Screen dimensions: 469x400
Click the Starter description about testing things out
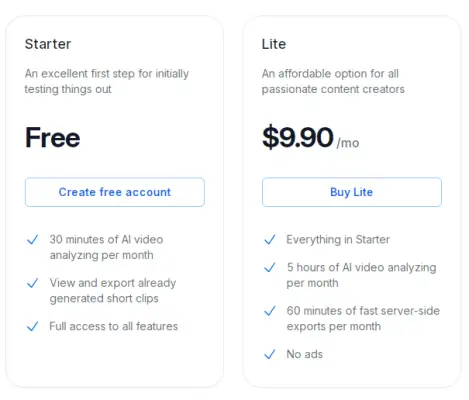click(107, 81)
